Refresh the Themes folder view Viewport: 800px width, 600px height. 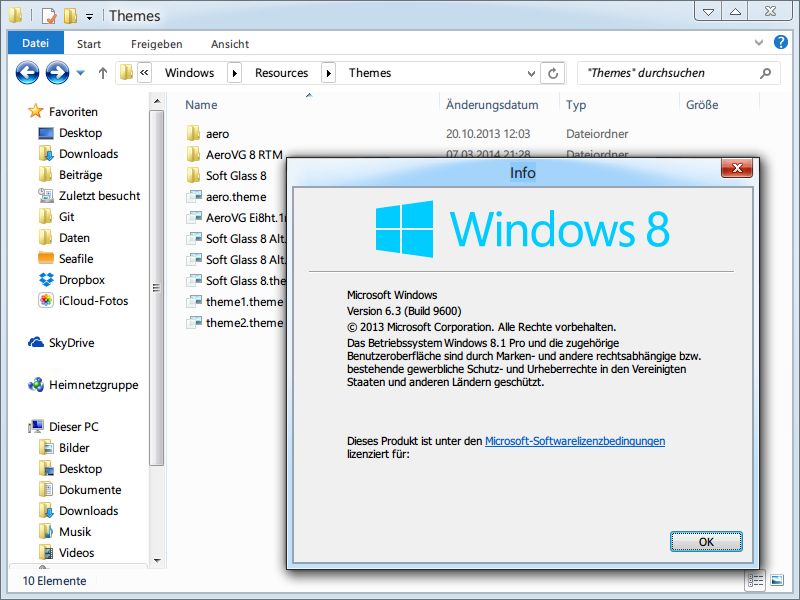pyautogui.click(x=553, y=73)
